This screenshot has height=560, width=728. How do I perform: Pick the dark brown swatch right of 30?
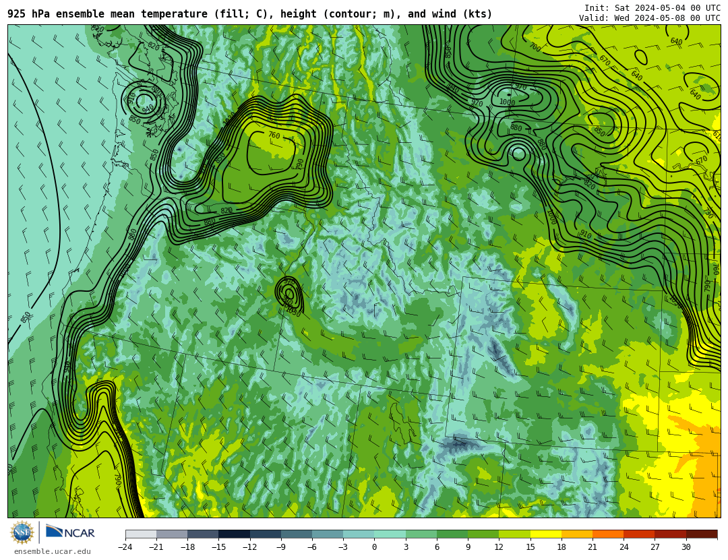point(702,534)
